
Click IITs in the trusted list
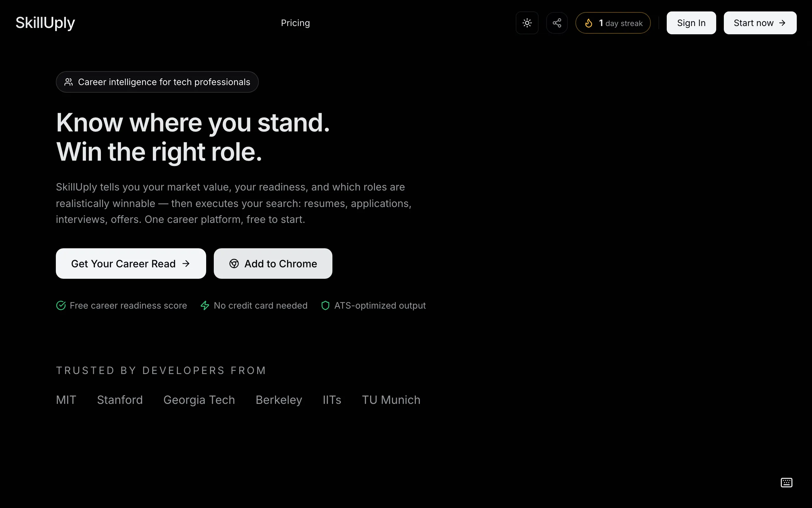pyautogui.click(x=332, y=400)
